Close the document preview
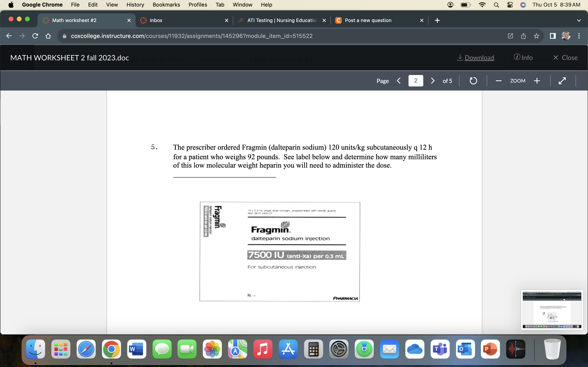 tap(565, 58)
